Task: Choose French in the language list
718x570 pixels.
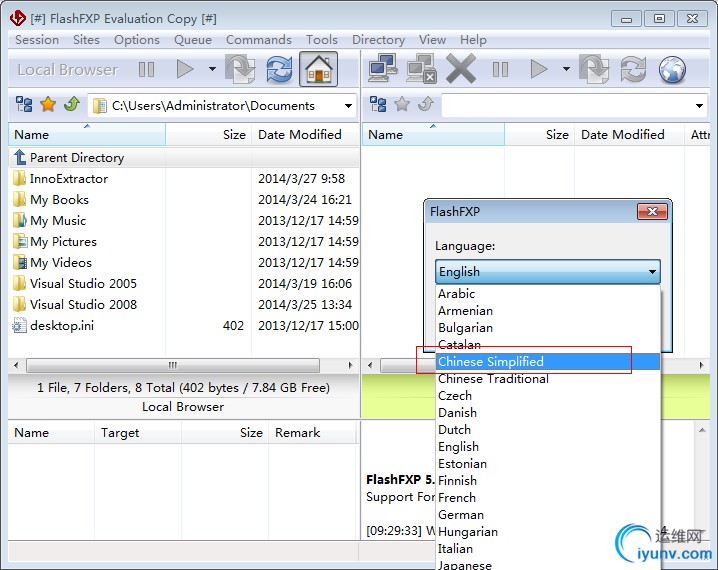Action: click(x=548, y=498)
